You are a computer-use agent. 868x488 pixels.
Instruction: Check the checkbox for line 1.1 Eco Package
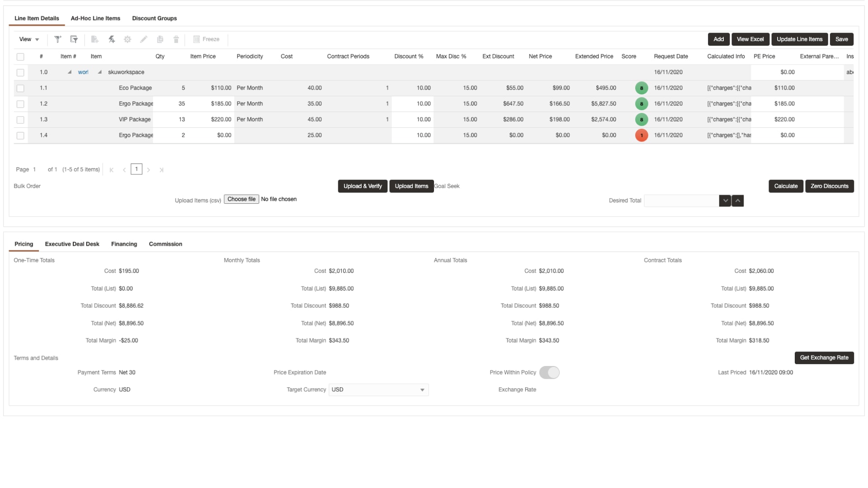pos(20,88)
